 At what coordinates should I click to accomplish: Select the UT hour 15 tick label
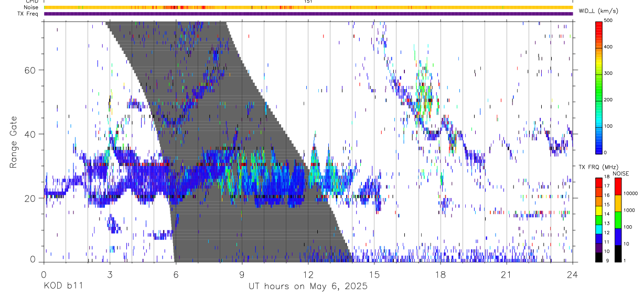(374, 274)
